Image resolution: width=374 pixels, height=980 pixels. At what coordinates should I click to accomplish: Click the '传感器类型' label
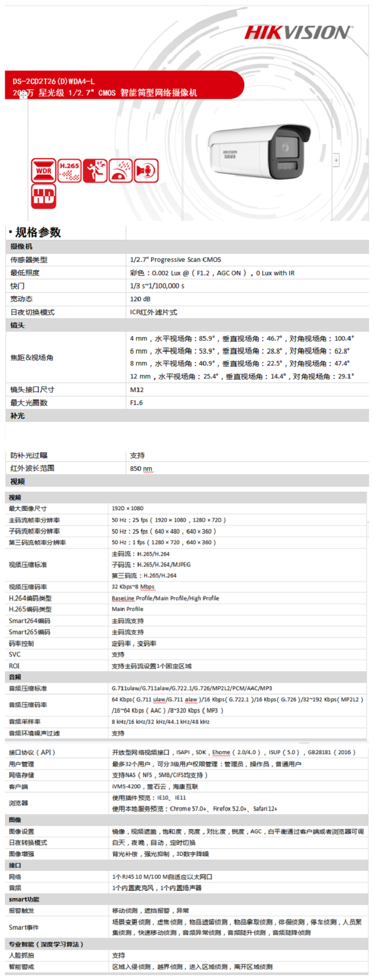(29, 260)
